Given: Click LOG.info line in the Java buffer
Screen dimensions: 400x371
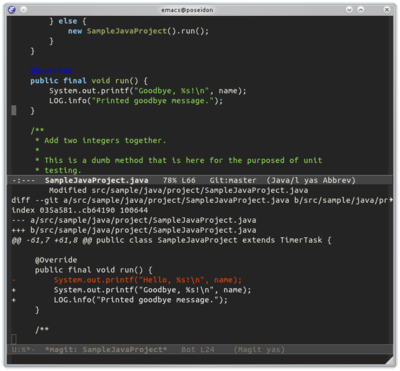Looking at the screenshot, I should 136,101.
